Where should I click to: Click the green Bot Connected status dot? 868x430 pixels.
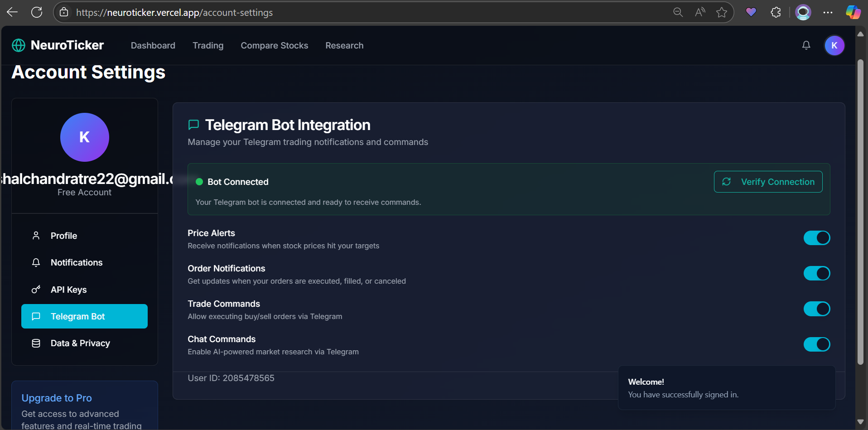[x=199, y=182]
